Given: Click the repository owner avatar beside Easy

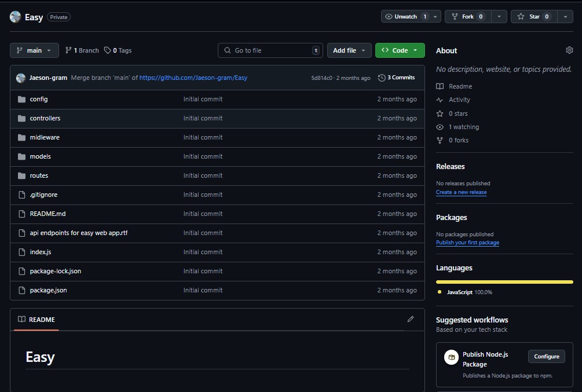Looking at the screenshot, I should click(15, 17).
